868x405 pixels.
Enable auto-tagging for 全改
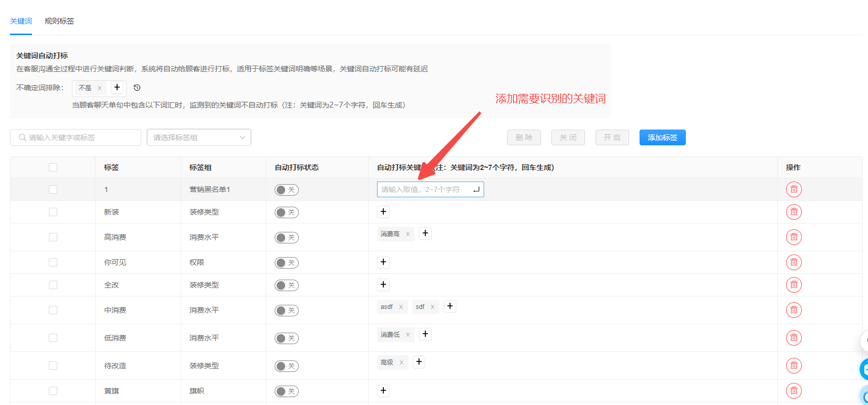(x=287, y=285)
